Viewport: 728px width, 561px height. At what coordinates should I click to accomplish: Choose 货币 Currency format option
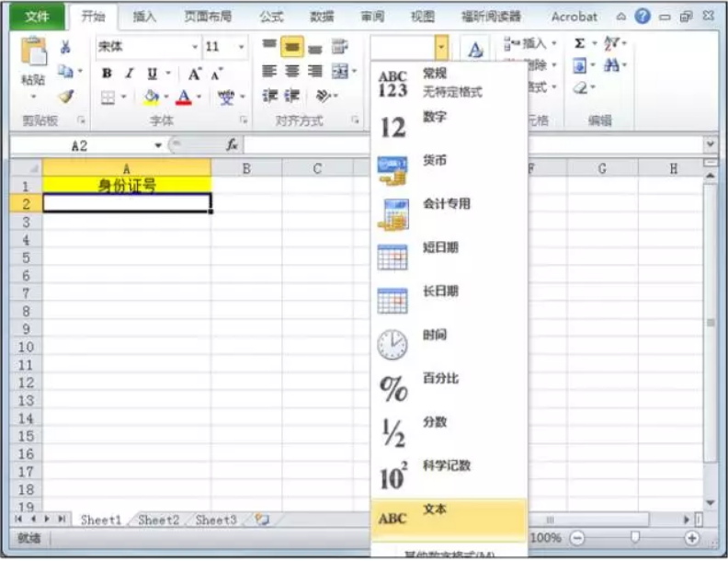coord(449,170)
